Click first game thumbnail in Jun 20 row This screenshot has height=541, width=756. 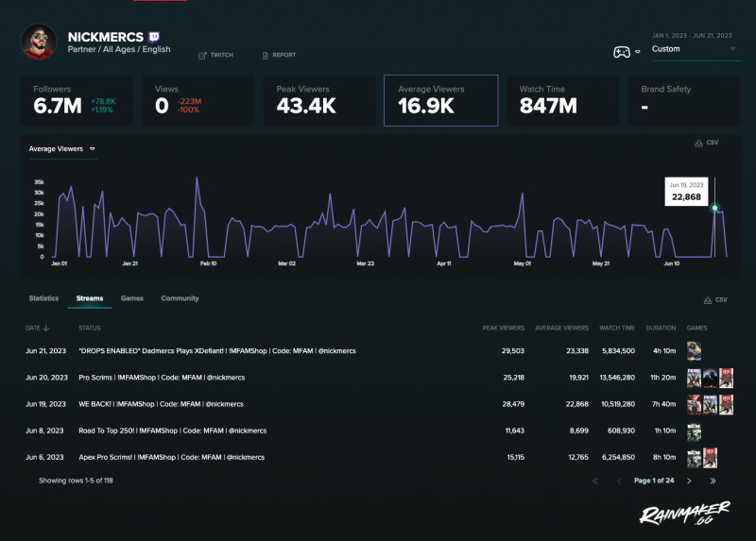694,379
